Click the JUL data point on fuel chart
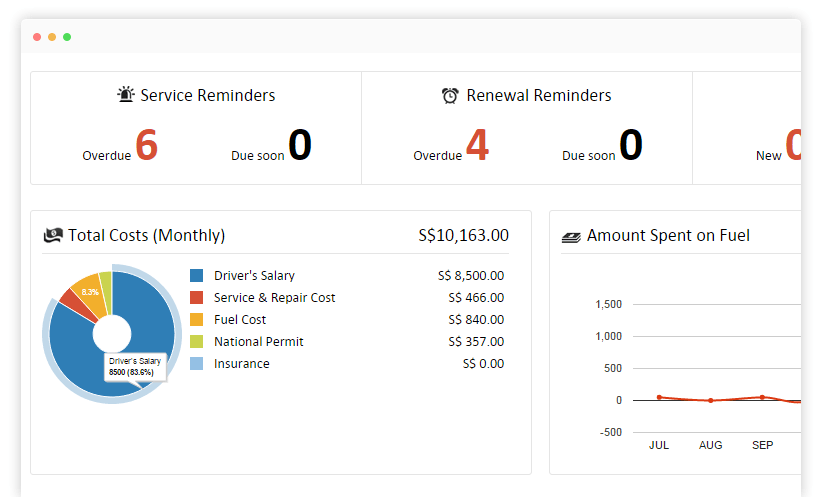Screen dimensions: 821x497 [x=659, y=397]
